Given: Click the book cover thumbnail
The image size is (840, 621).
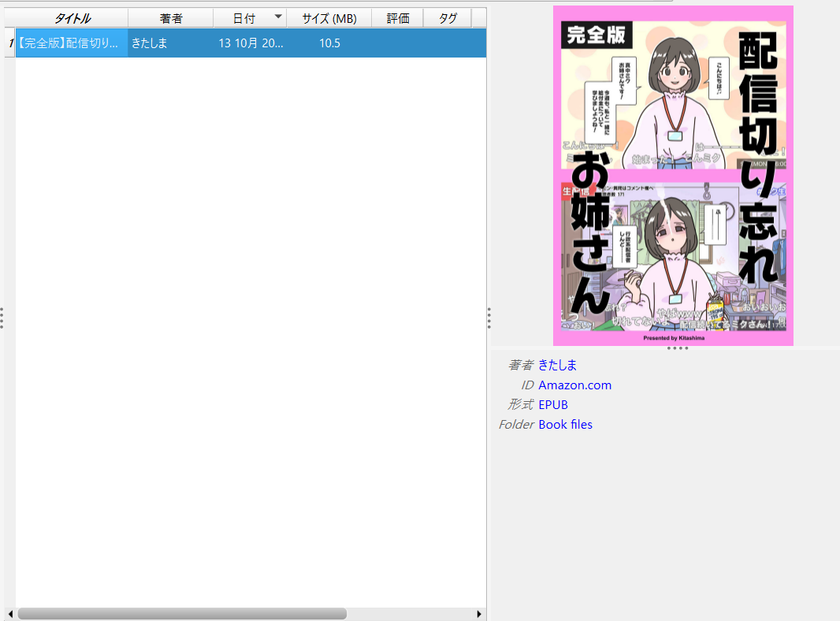Looking at the screenshot, I should click(x=672, y=176).
